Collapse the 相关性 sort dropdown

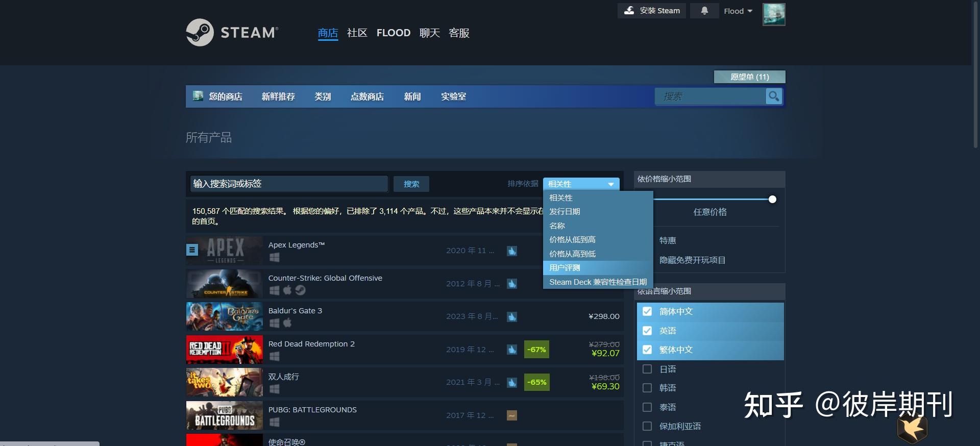click(581, 184)
